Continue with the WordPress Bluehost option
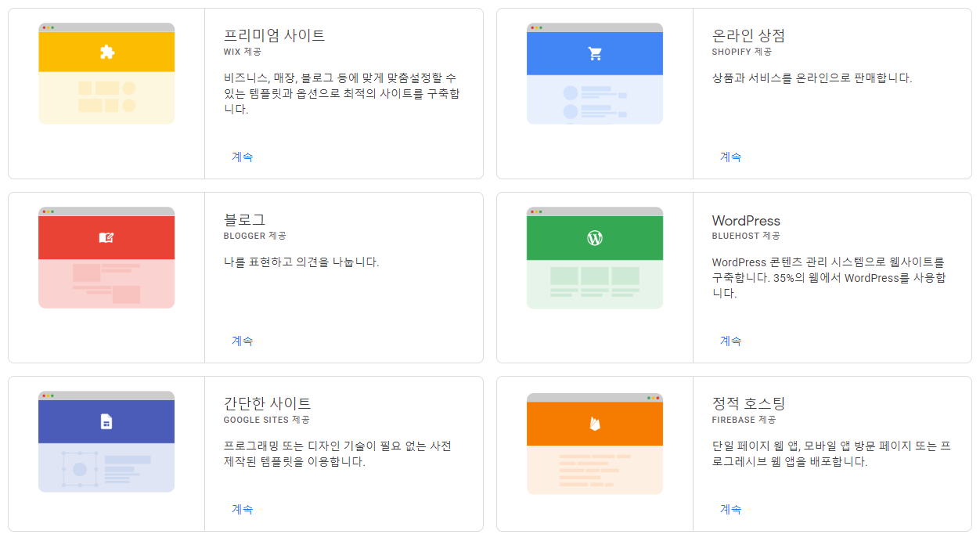 click(x=730, y=341)
